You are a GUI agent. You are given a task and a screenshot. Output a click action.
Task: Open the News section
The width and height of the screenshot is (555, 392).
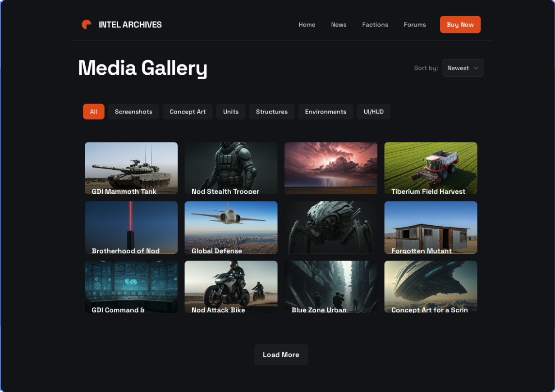(x=339, y=25)
